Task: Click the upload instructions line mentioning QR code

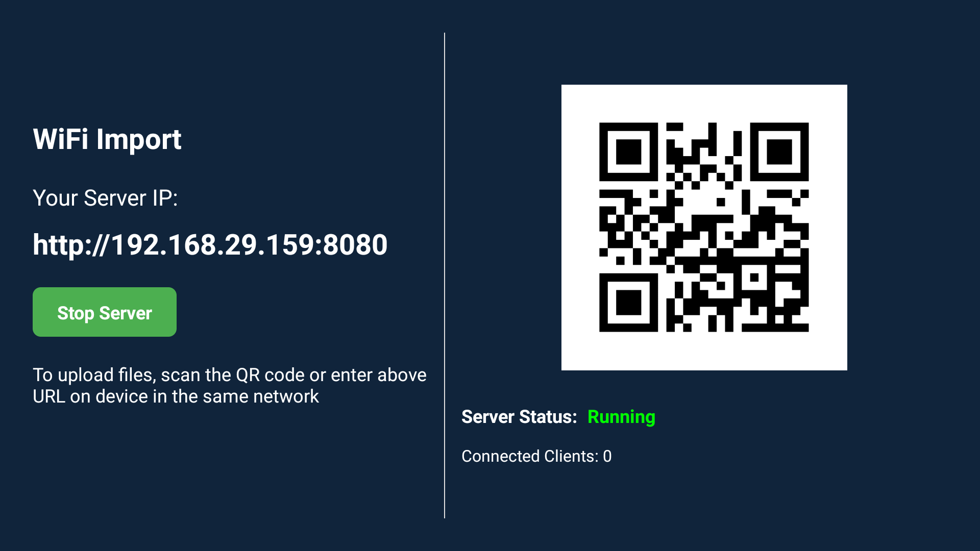Action: click(230, 375)
